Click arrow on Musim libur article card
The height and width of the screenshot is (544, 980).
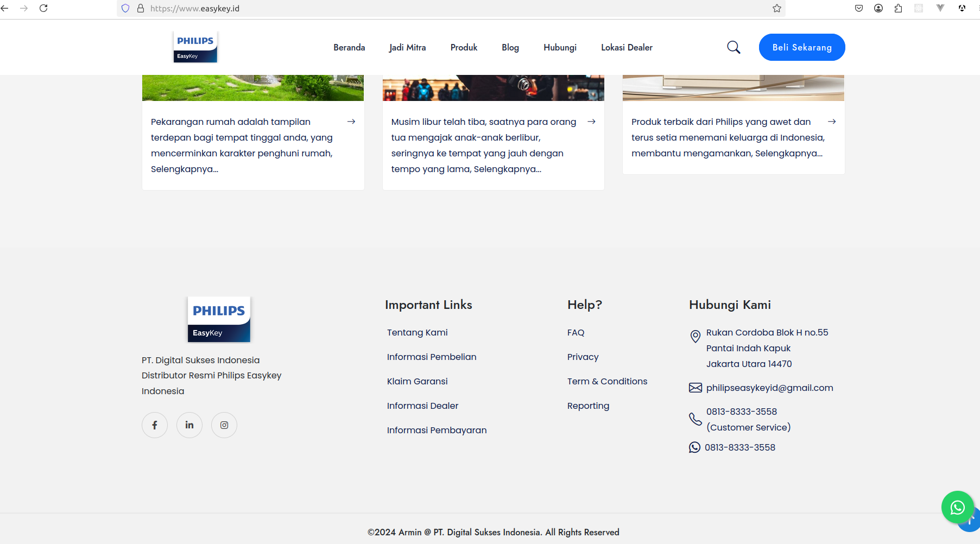pos(592,122)
